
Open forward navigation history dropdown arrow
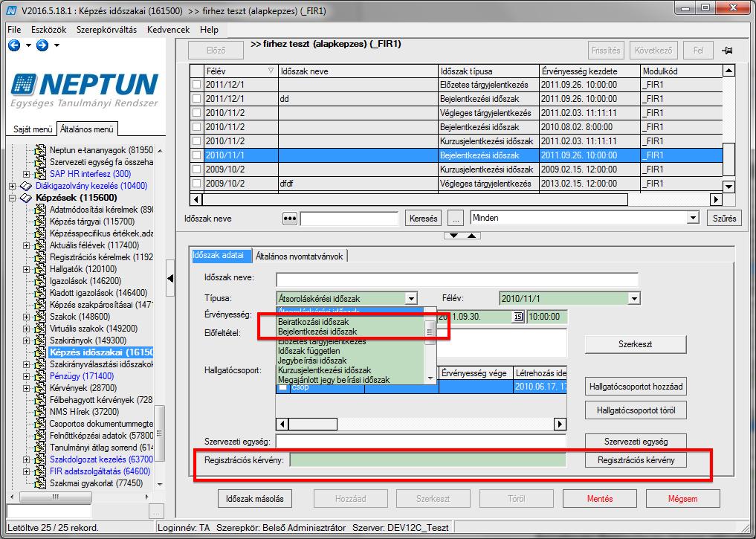[56, 46]
